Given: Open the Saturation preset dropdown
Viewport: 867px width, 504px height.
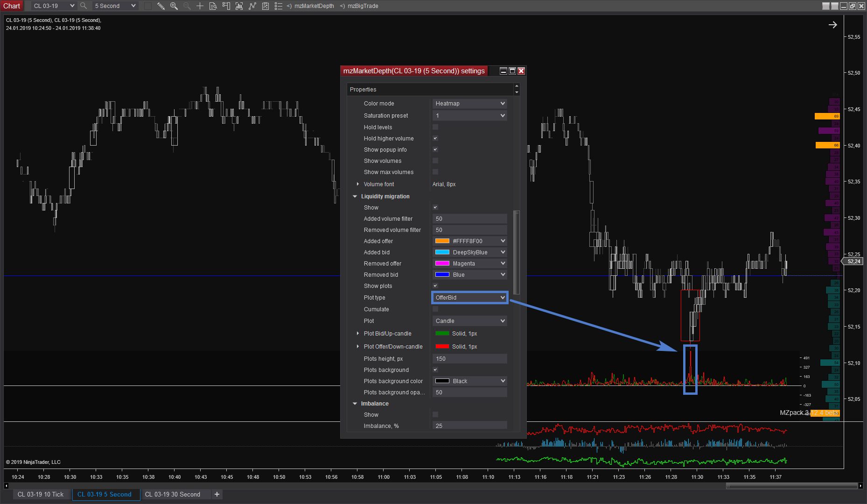Looking at the screenshot, I should coord(469,115).
